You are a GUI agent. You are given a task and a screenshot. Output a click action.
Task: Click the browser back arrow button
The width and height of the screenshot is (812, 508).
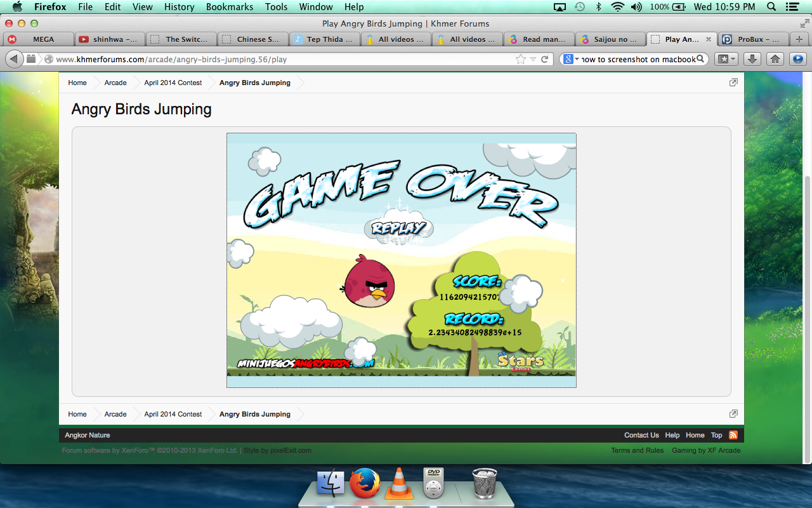[14, 59]
